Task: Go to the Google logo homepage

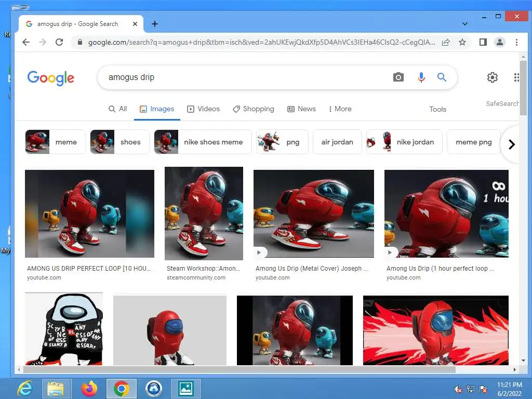Action: 51,78
